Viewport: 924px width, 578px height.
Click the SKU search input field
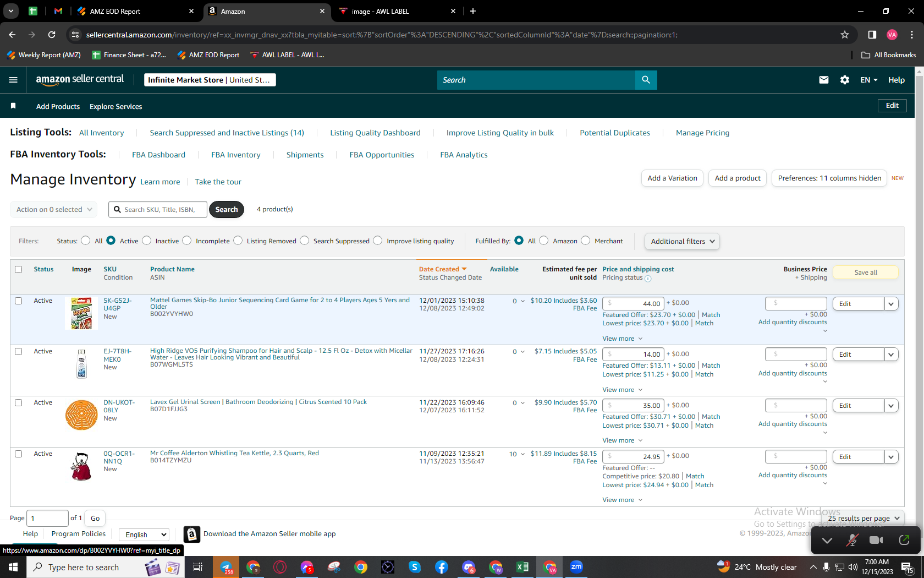(158, 209)
